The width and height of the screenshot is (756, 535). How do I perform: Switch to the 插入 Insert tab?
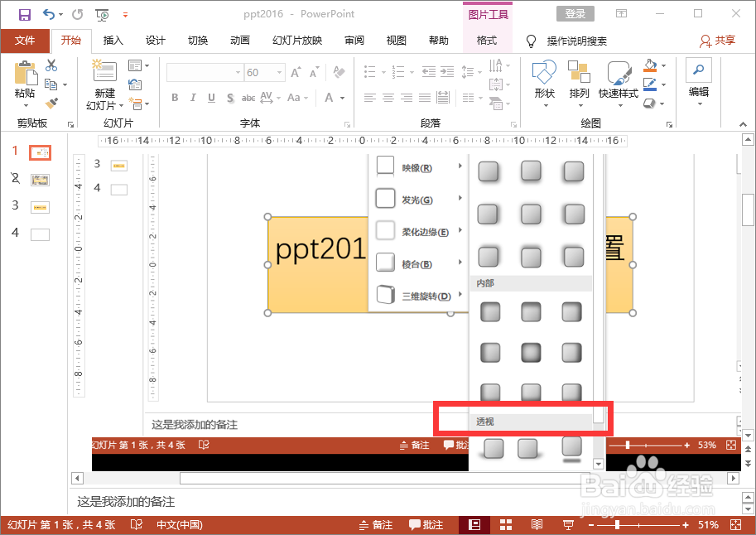click(x=113, y=41)
